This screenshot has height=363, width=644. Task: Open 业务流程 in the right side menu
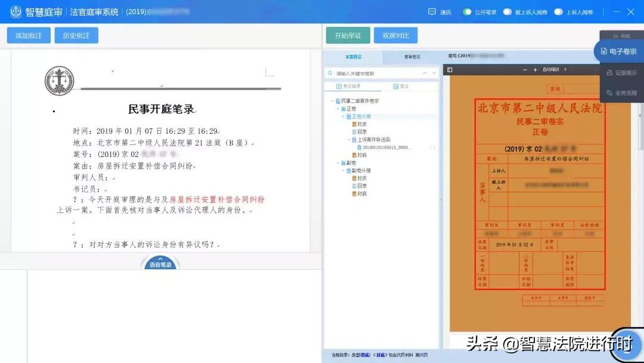tap(621, 93)
